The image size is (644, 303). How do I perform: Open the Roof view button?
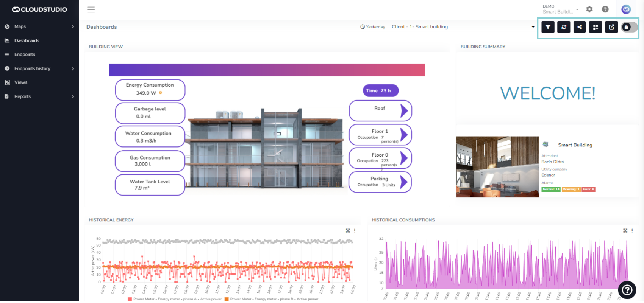380,110
